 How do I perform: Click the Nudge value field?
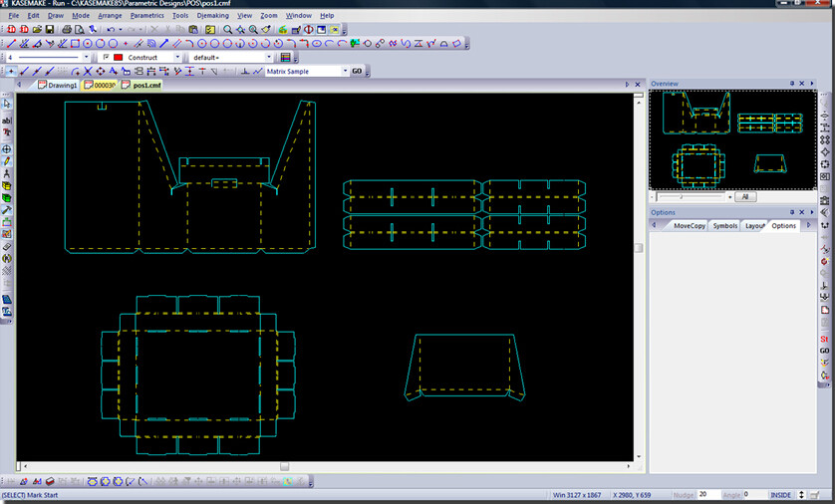coord(708,495)
